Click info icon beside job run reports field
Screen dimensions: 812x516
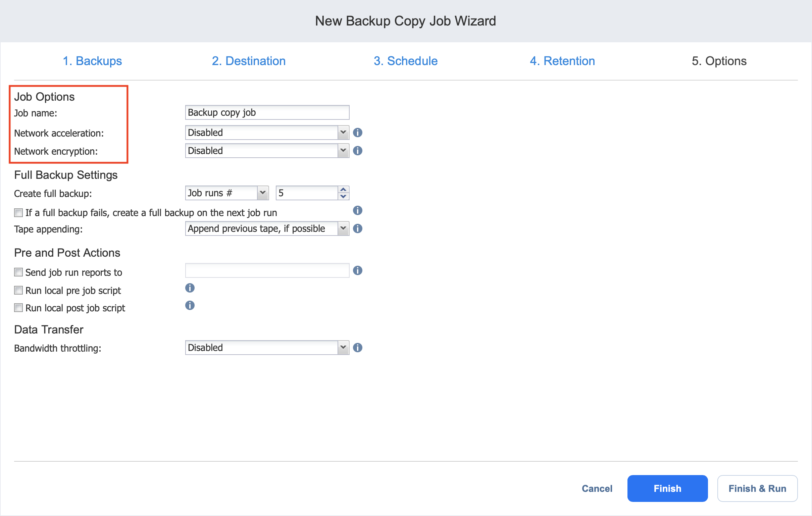point(357,270)
